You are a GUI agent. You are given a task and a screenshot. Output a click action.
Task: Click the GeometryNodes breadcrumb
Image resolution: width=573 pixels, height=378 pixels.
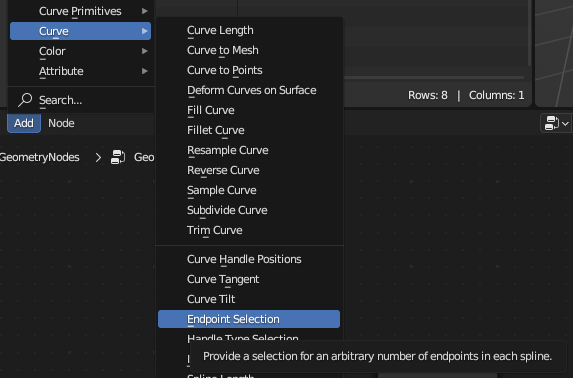[39, 157]
